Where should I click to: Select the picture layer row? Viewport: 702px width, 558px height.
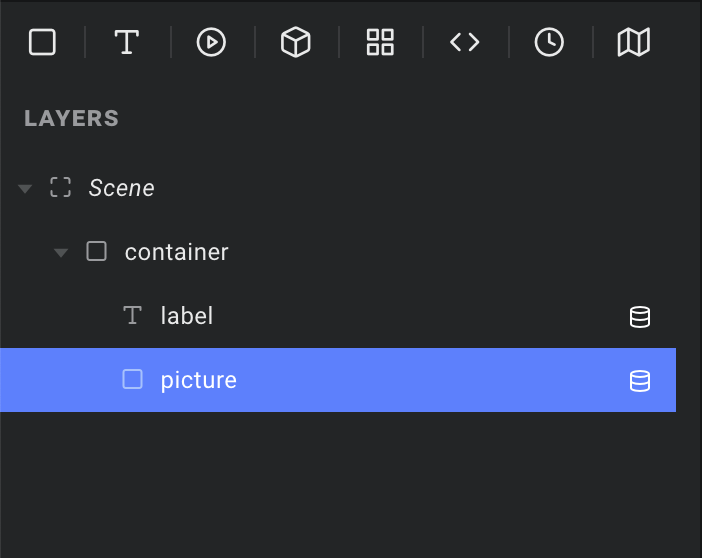[x=338, y=380]
